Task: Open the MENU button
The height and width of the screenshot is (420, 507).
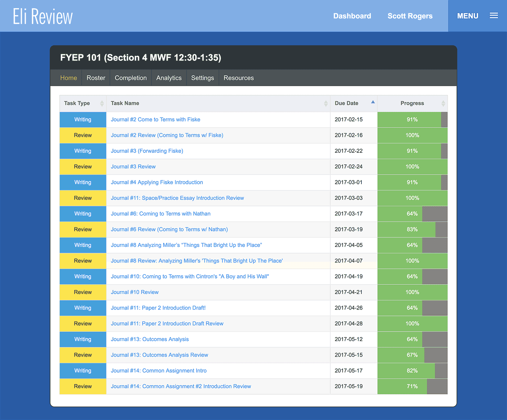Action: tap(477, 16)
